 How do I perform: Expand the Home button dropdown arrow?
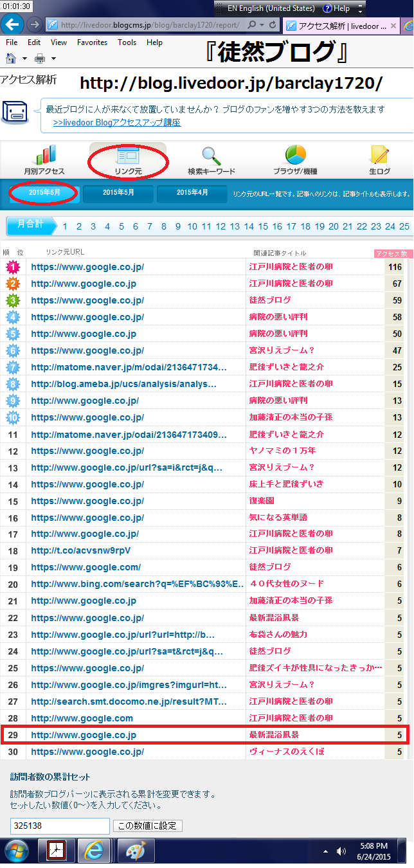pos(24,59)
